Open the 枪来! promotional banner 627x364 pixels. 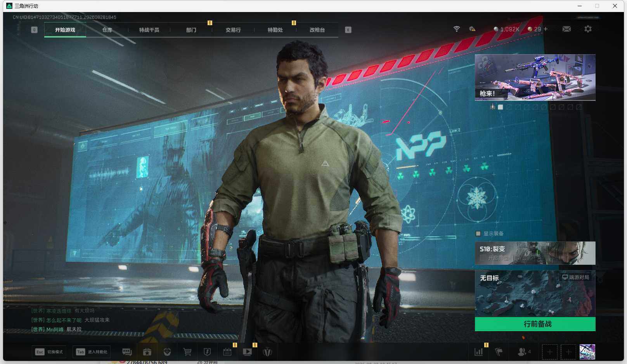535,78
